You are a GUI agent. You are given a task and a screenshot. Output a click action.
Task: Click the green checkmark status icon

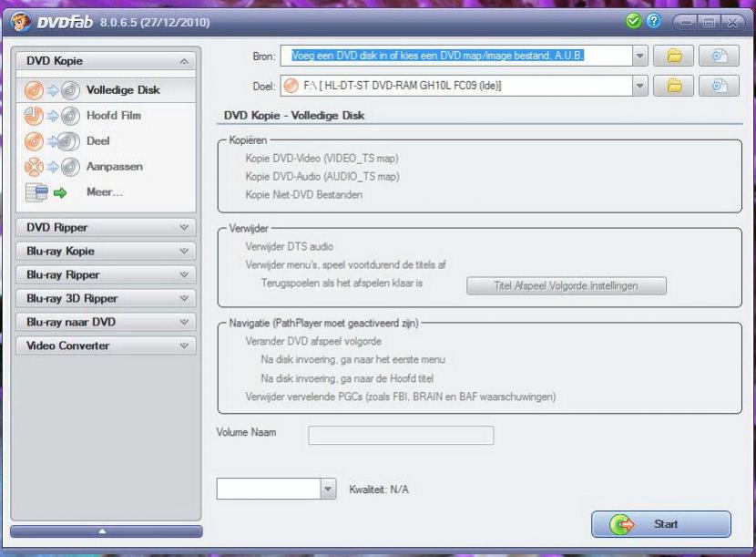(633, 21)
